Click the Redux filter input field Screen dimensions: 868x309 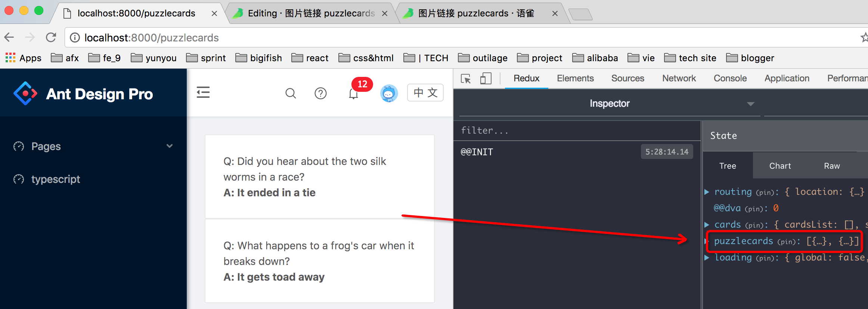point(577,131)
